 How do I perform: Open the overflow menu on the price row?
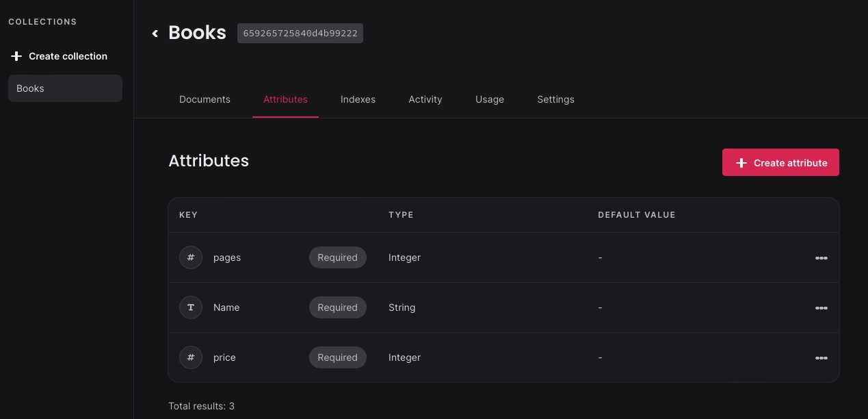(821, 357)
